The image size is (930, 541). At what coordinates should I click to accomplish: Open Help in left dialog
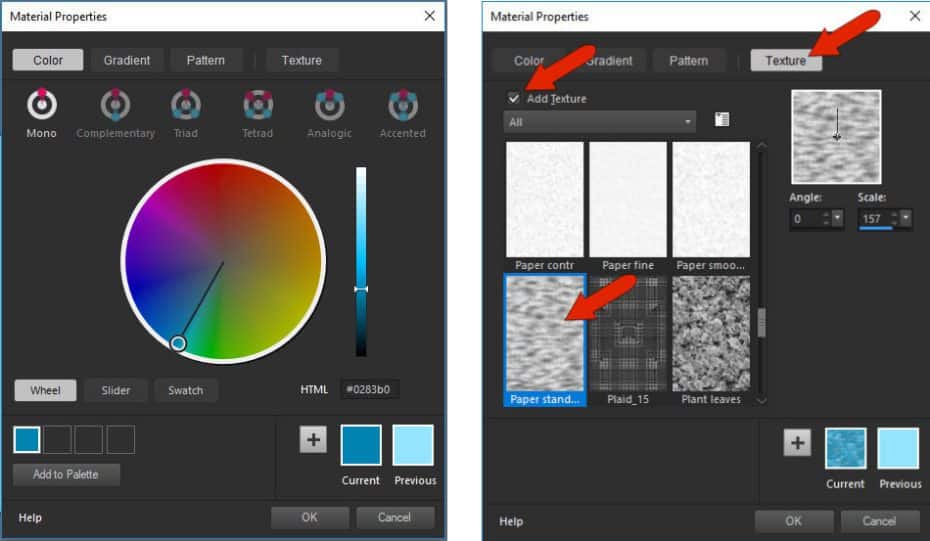(x=30, y=518)
